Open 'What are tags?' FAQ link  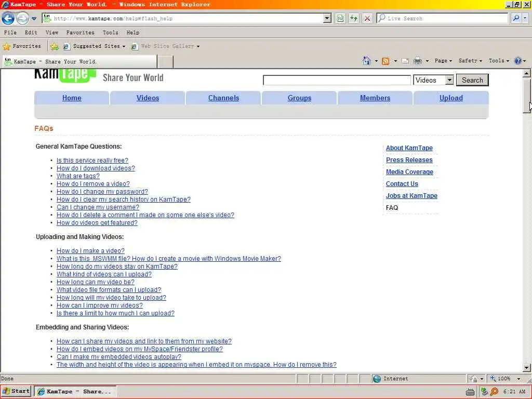pos(78,176)
